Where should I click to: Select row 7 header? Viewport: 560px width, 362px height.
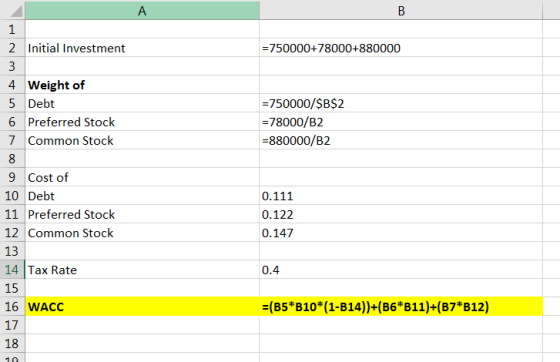point(12,140)
